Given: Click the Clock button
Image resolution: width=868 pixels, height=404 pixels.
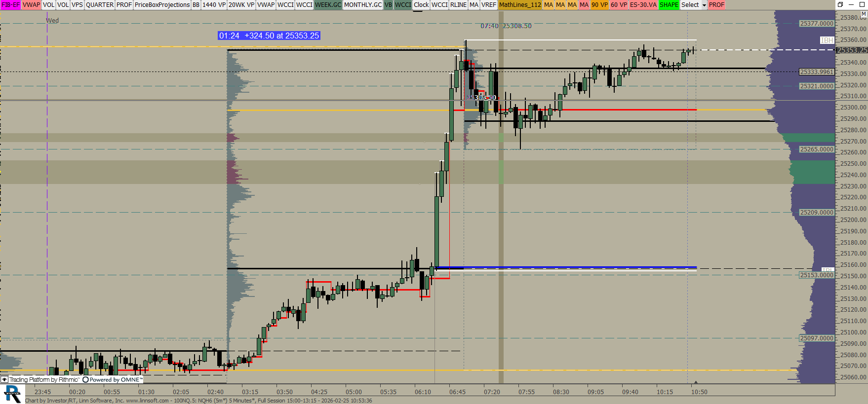Looking at the screenshot, I should click(421, 5).
